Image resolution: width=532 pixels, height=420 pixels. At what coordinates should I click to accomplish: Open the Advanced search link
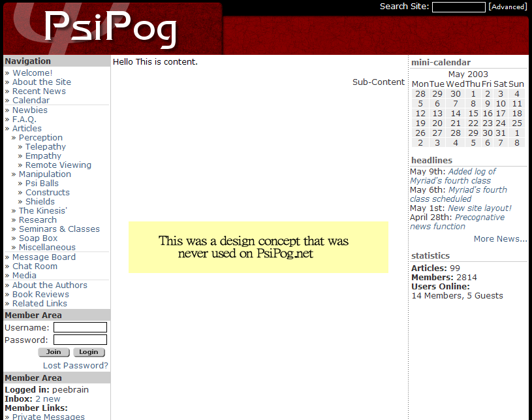coord(508,7)
